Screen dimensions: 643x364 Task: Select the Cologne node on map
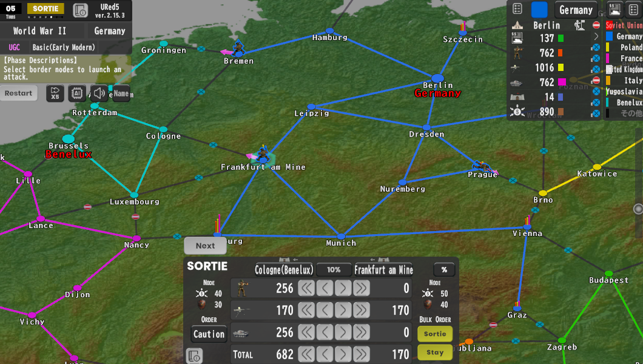[x=163, y=130]
